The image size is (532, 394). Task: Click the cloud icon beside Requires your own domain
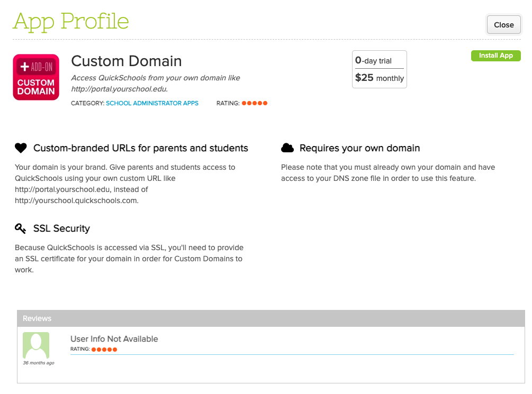(x=287, y=148)
